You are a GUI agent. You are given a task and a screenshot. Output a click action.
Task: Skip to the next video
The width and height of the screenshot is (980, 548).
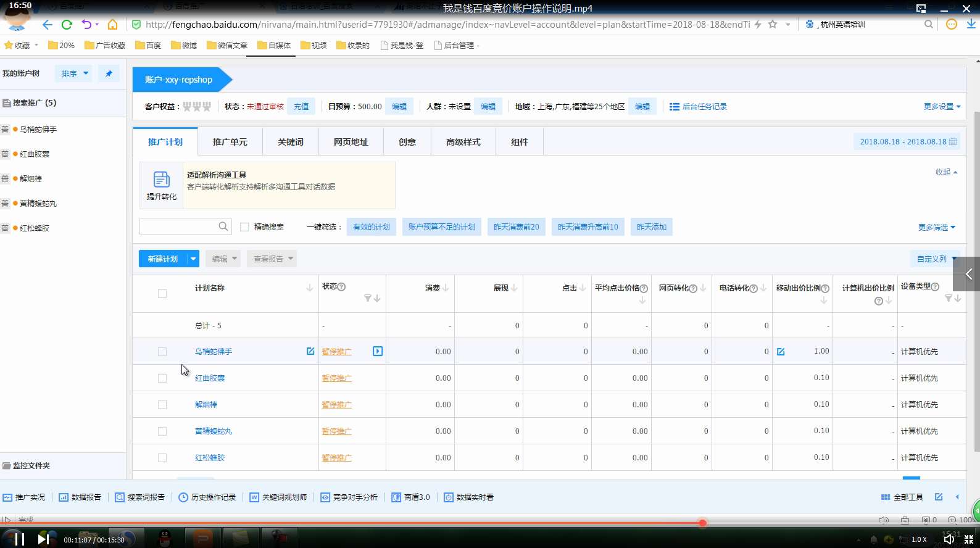43,539
